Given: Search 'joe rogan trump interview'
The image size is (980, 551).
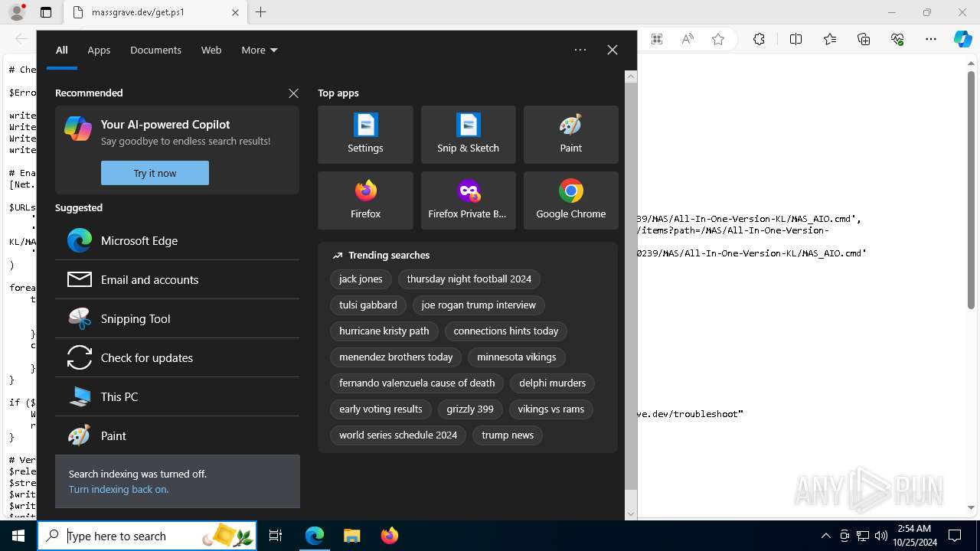Looking at the screenshot, I should pos(479,305).
